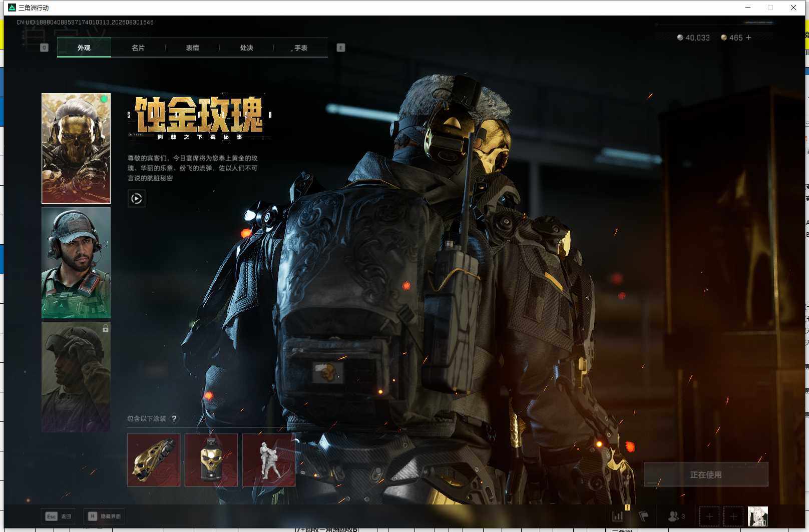This screenshot has width=809, height=532.
Task: Select the gold skull mask skin thumbnail
Action: pyautogui.click(x=76, y=149)
